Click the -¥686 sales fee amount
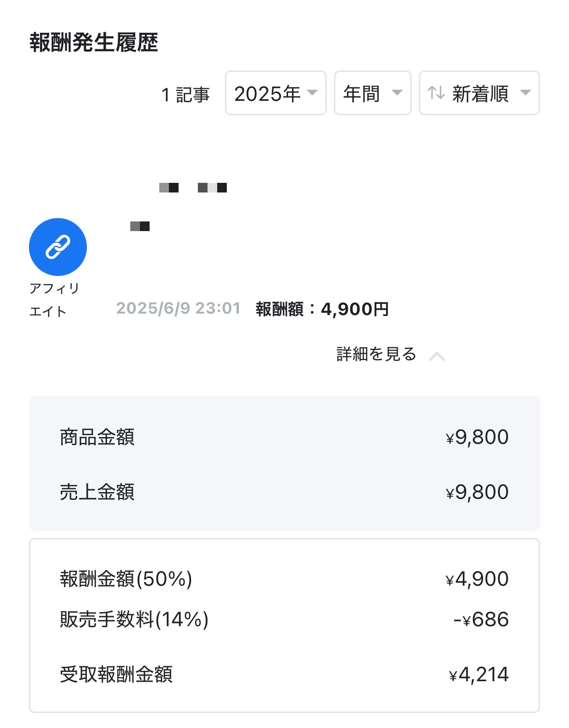 (x=481, y=619)
